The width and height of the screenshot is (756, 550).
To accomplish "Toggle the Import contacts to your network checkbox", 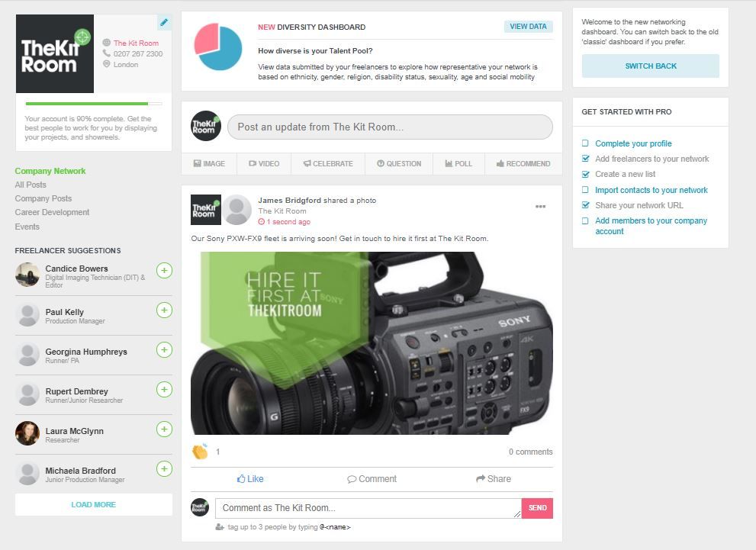I will point(585,190).
